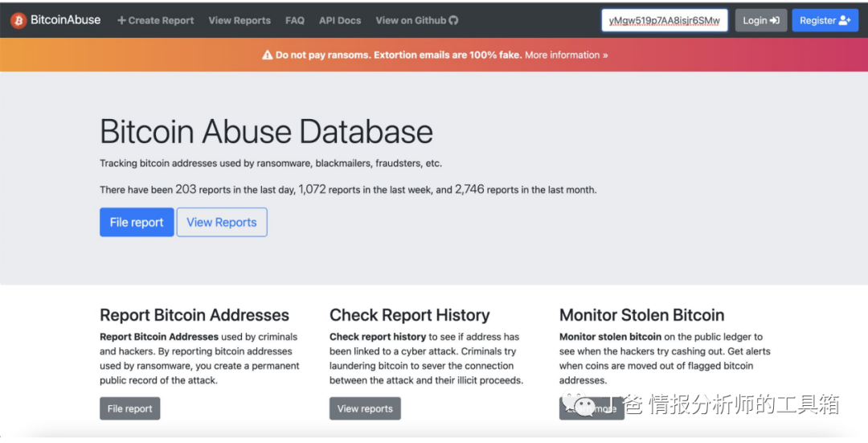The image size is (868, 443).
Task: Click the sign-in arrow icon on Login
Action: (775, 21)
